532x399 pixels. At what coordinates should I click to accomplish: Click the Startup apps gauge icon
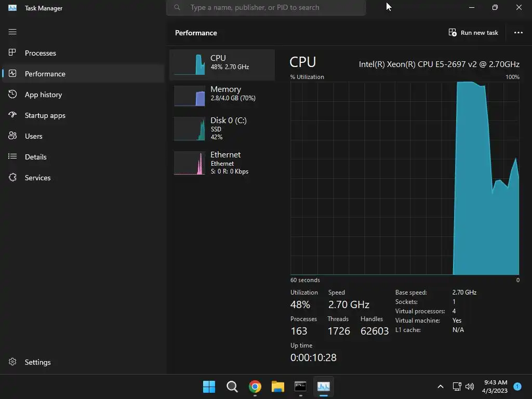point(12,115)
